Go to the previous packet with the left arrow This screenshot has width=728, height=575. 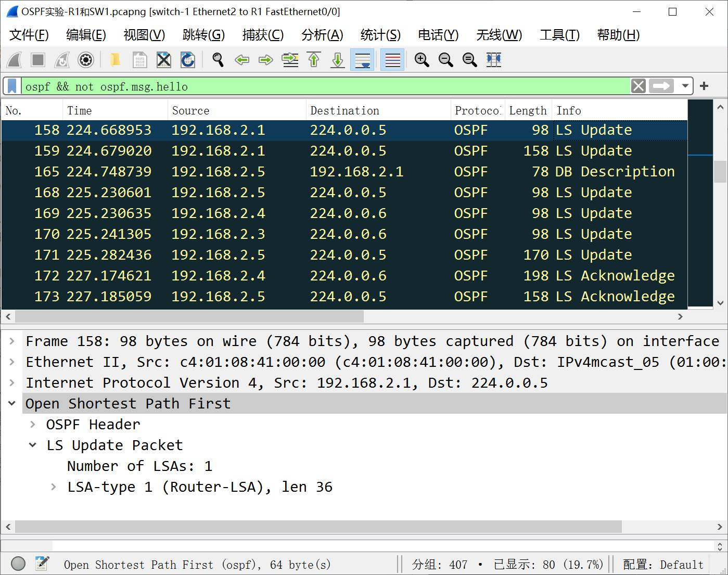pos(242,60)
